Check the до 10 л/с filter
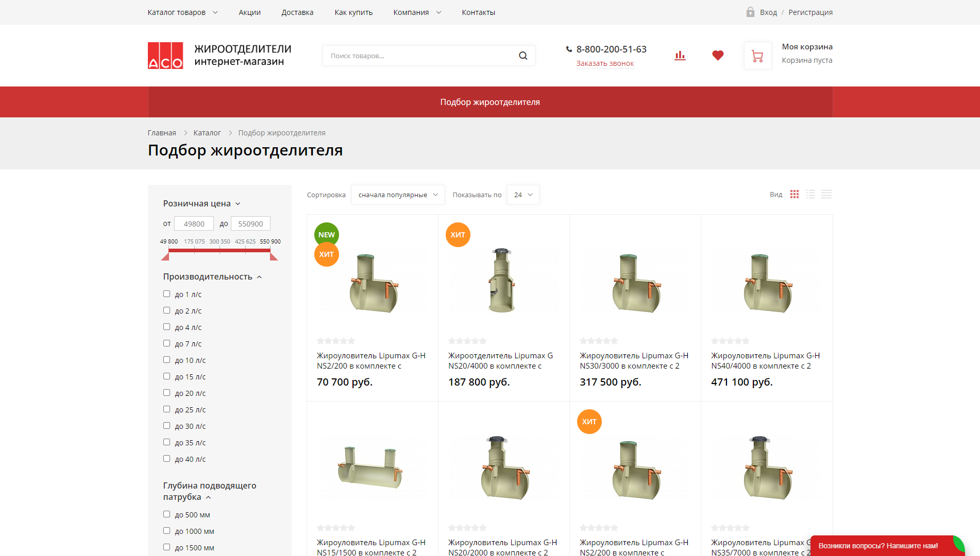 pos(166,360)
